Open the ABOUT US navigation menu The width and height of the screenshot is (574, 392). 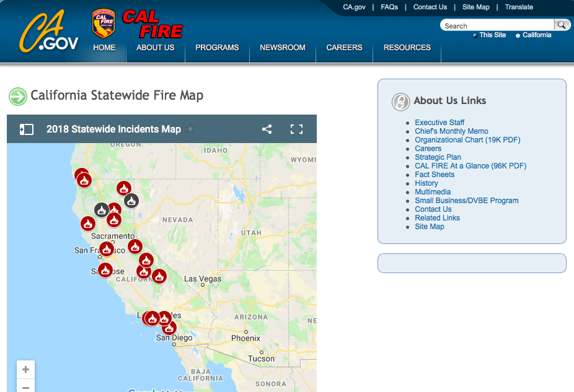(x=155, y=48)
